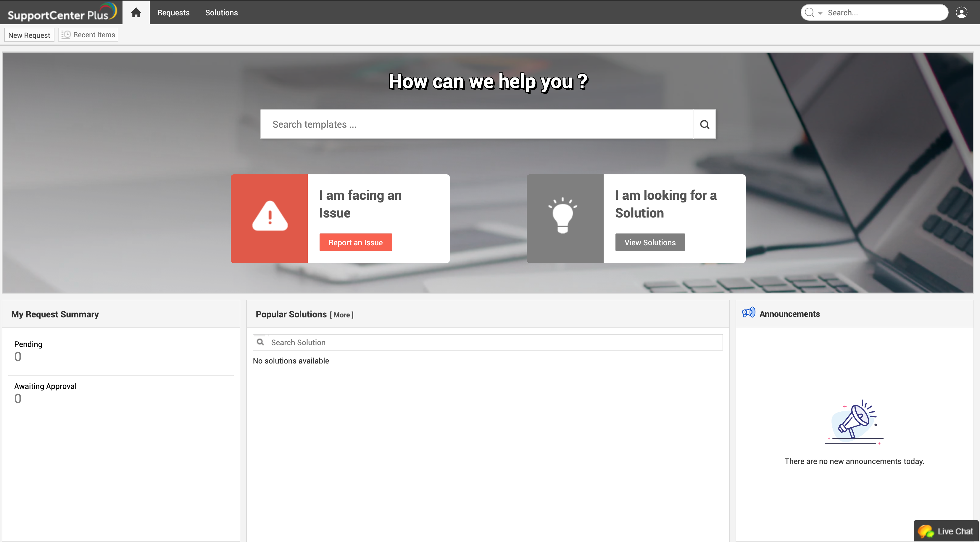This screenshot has width=980, height=542.
Task: Focus the Search templates field
Action: pyautogui.click(x=477, y=124)
